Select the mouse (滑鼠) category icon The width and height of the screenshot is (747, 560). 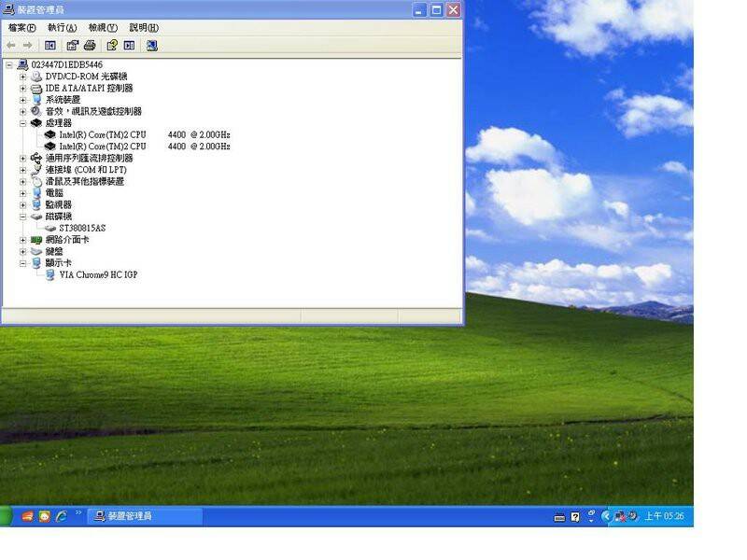coord(36,181)
